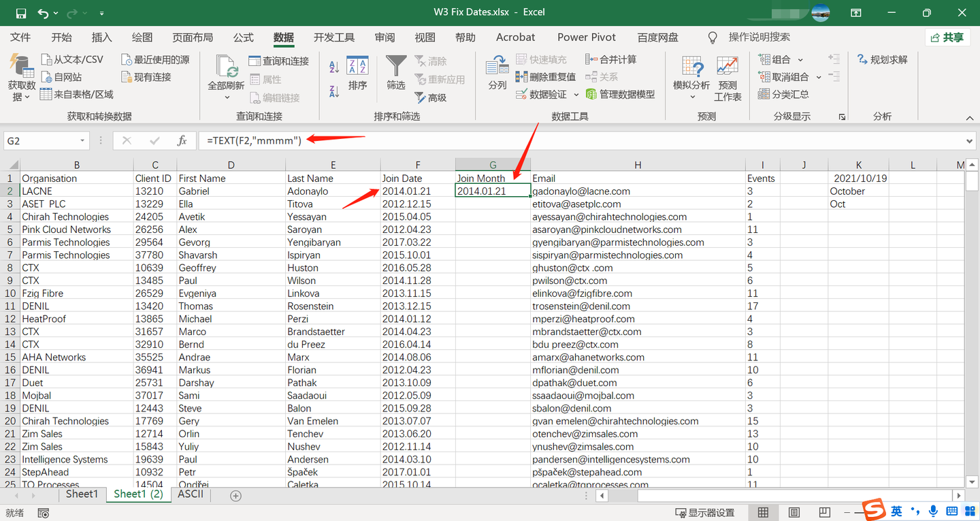Viewport: 980px width, 521px height.
Task: Open the Name Box dropdown arrow
Action: [82, 141]
